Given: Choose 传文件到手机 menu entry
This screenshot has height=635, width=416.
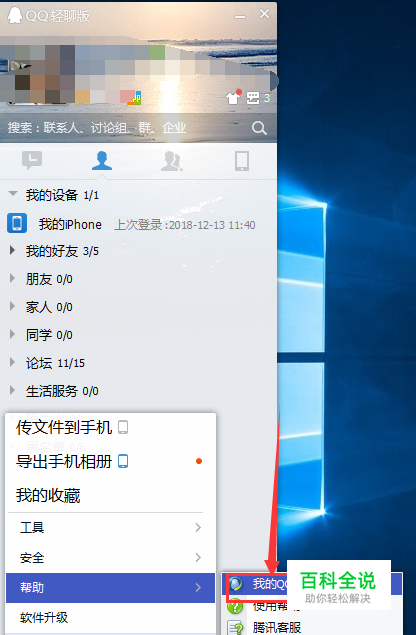Looking at the screenshot, I should 111,427.
